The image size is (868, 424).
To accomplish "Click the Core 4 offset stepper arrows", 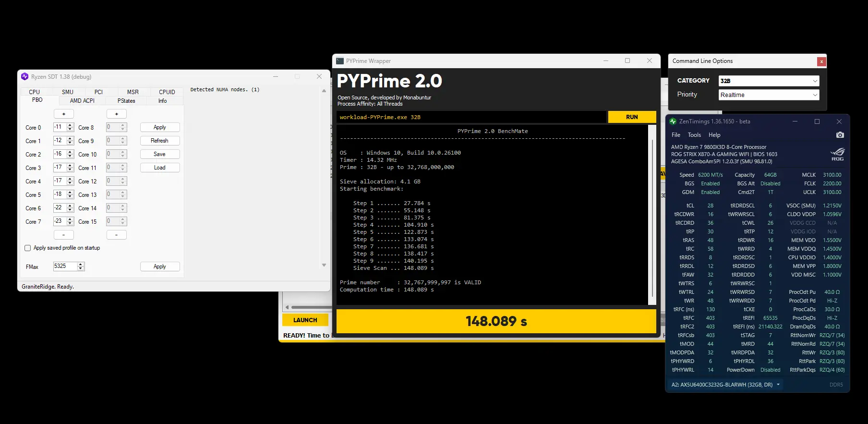I will coord(70,181).
